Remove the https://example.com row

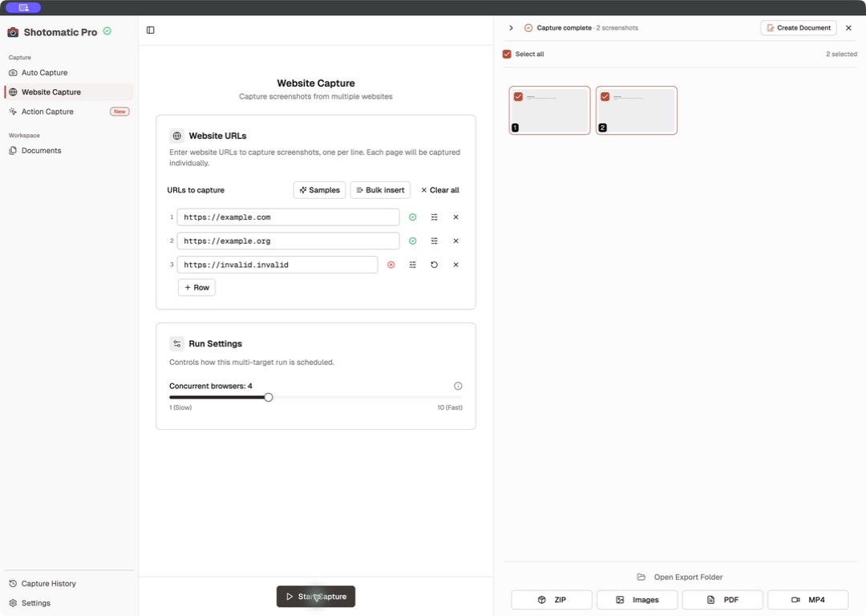pyautogui.click(x=455, y=217)
